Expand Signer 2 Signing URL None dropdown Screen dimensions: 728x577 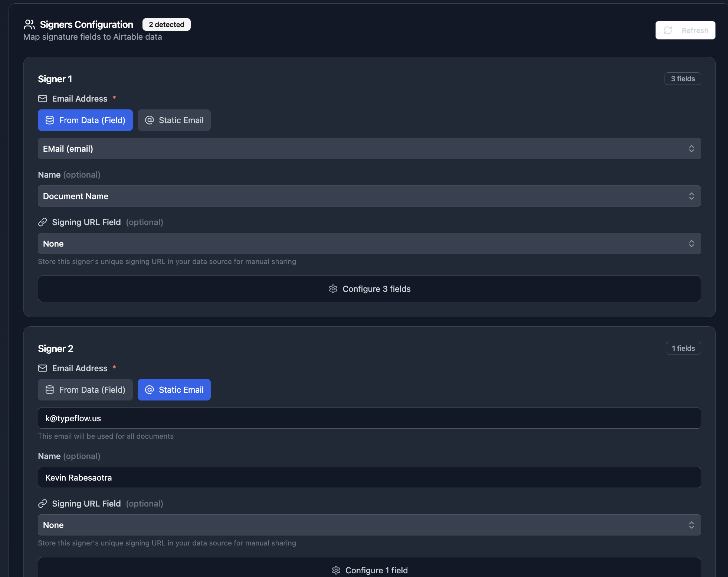pyautogui.click(x=369, y=525)
